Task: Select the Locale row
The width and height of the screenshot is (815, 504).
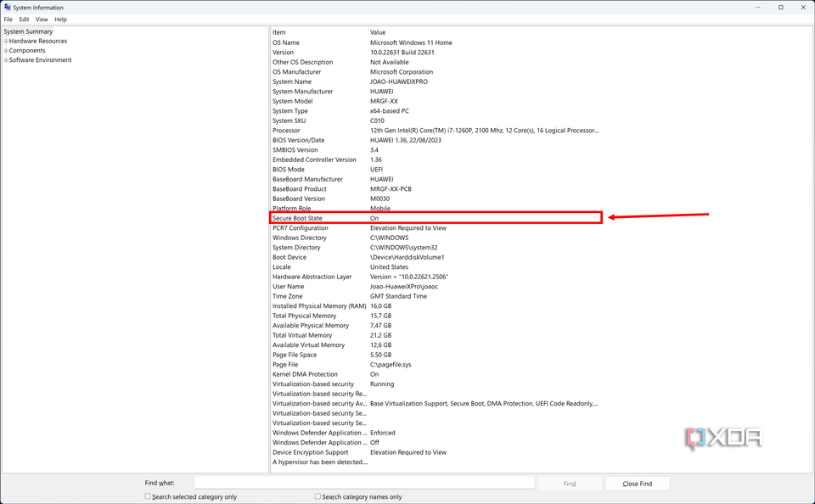Action: point(436,267)
